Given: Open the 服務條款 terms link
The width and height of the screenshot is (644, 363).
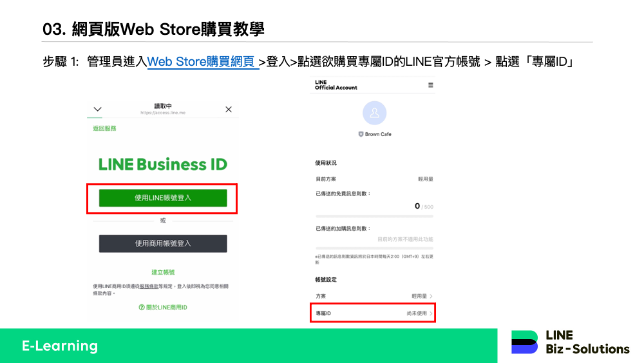Looking at the screenshot, I should (x=149, y=286).
